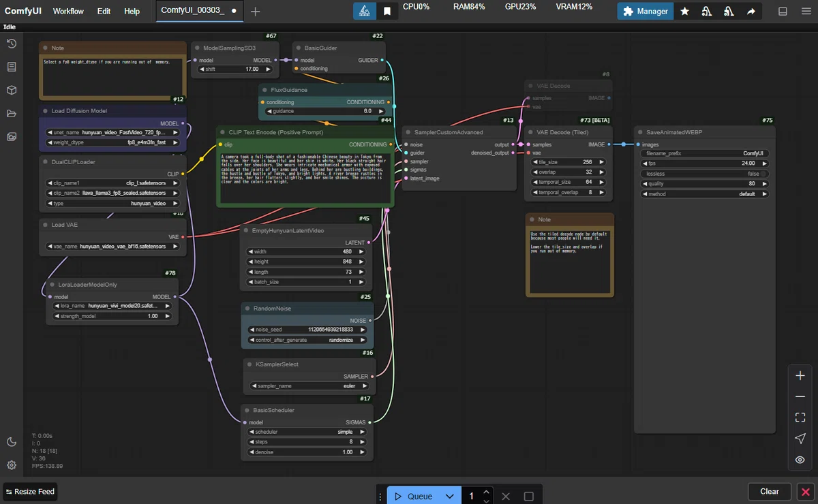Click the bookmark icon in top bar
Viewport: 818px width, 504px height.
coord(387,11)
